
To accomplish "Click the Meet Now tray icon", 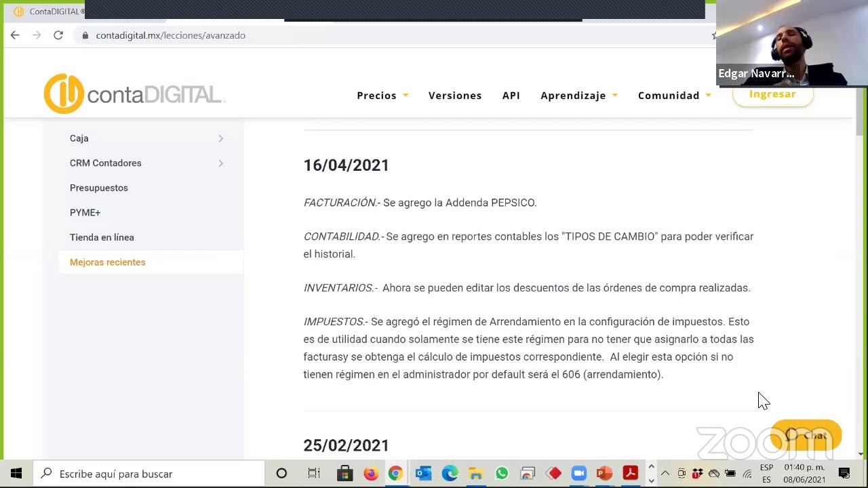I will tap(682, 474).
